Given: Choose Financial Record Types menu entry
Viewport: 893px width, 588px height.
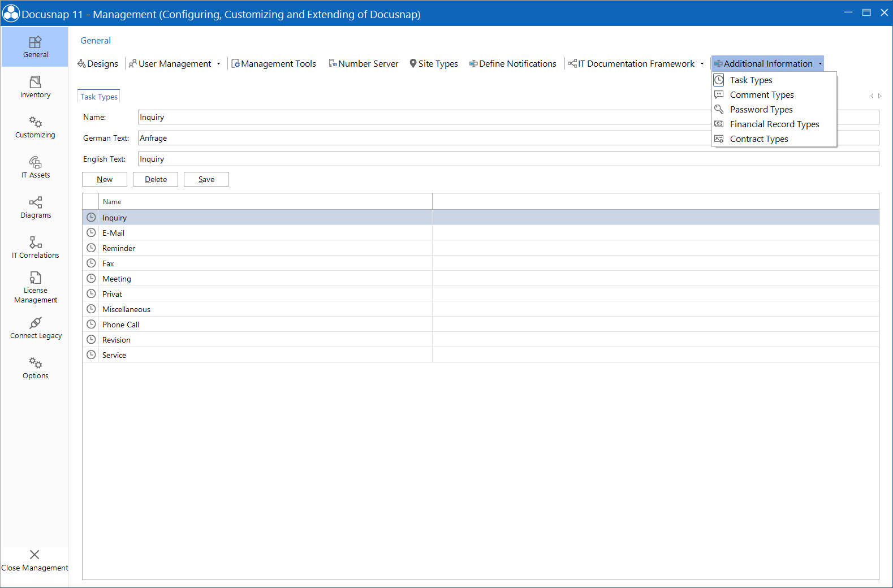Looking at the screenshot, I should click(x=774, y=124).
